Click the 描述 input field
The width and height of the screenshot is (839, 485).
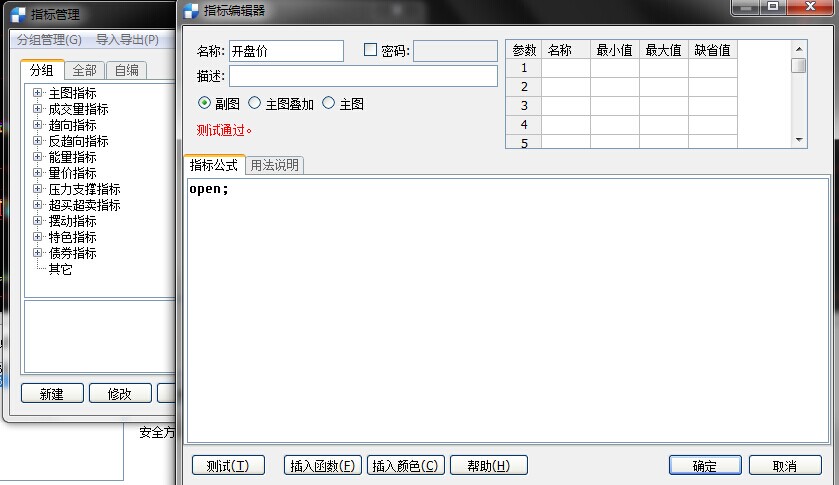point(363,76)
